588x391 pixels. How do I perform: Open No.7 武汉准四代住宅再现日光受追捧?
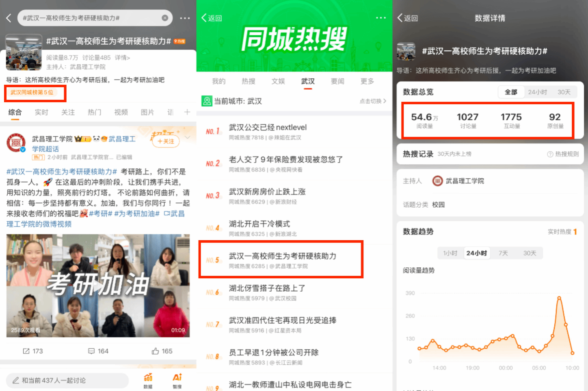coord(294,324)
